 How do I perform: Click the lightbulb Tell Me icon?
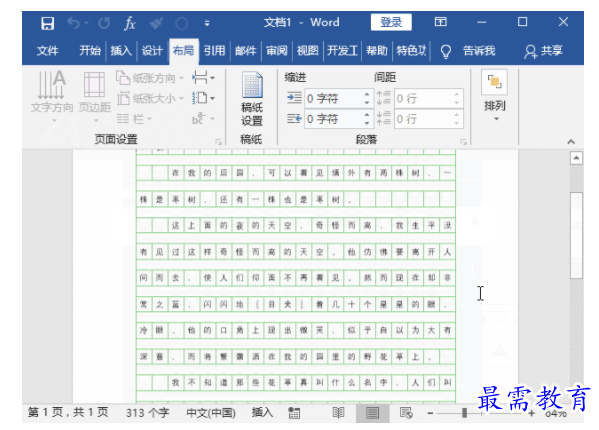(446, 51)
